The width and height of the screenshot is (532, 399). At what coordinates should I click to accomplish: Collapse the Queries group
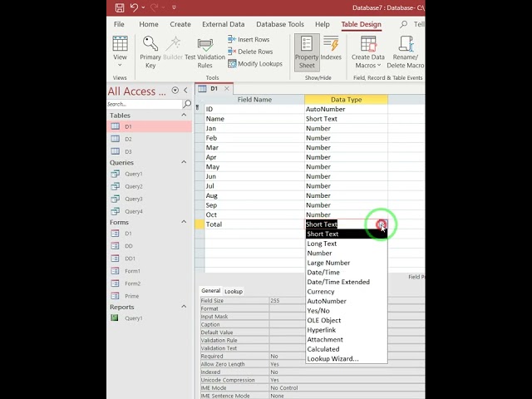point(184,162)
